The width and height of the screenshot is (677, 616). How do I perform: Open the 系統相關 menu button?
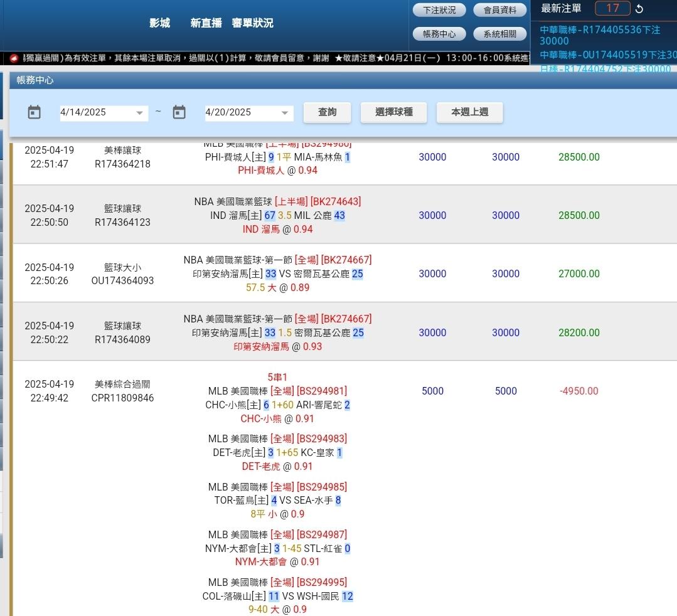pyautogui.click(x=499, y=34)
